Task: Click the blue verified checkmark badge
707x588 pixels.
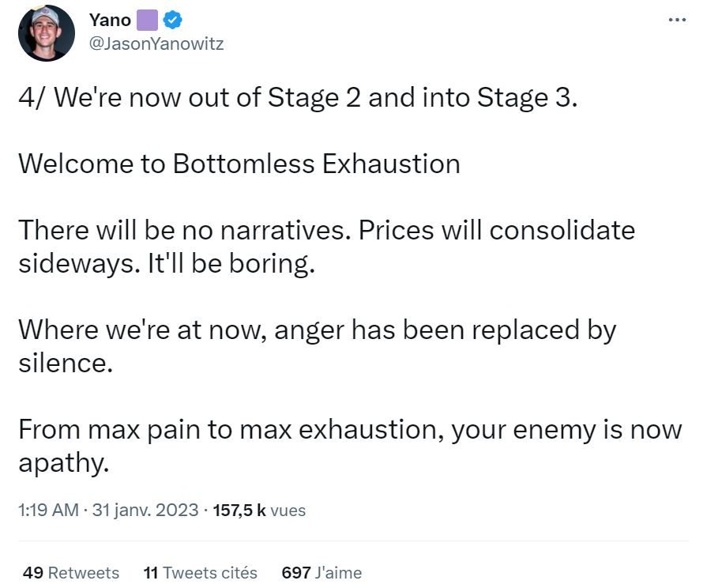Action: 172,21
